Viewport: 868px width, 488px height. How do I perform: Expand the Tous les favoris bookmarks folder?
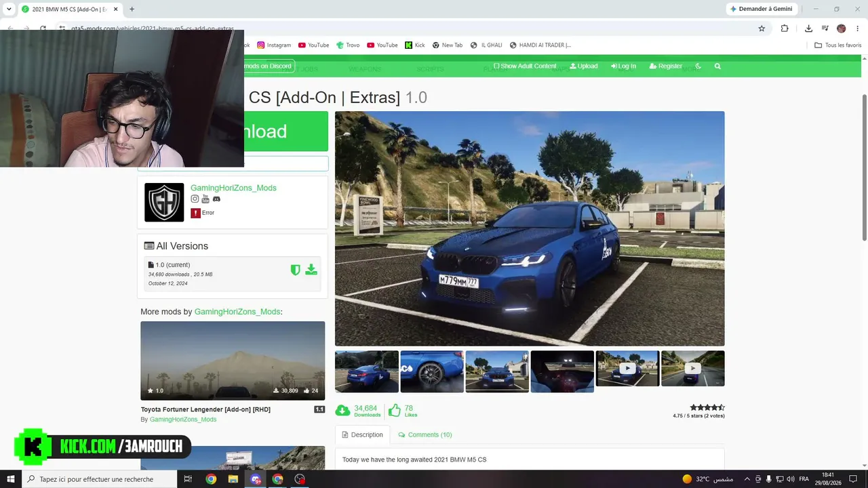tap(838, 45)
